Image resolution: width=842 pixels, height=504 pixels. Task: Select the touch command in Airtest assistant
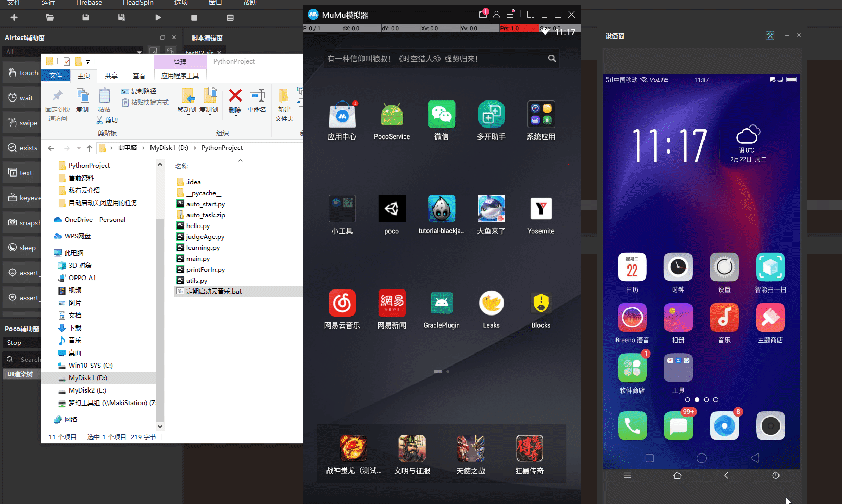coord(22,73)
